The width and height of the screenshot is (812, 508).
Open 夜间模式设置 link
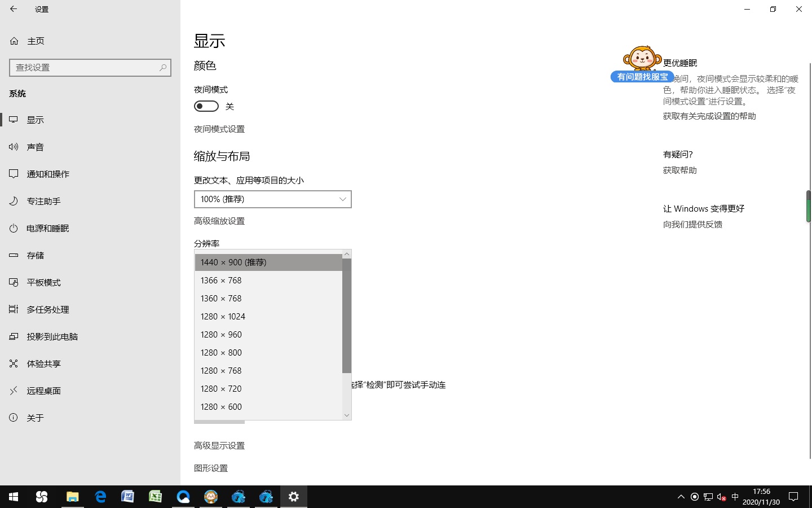[219, 129]
